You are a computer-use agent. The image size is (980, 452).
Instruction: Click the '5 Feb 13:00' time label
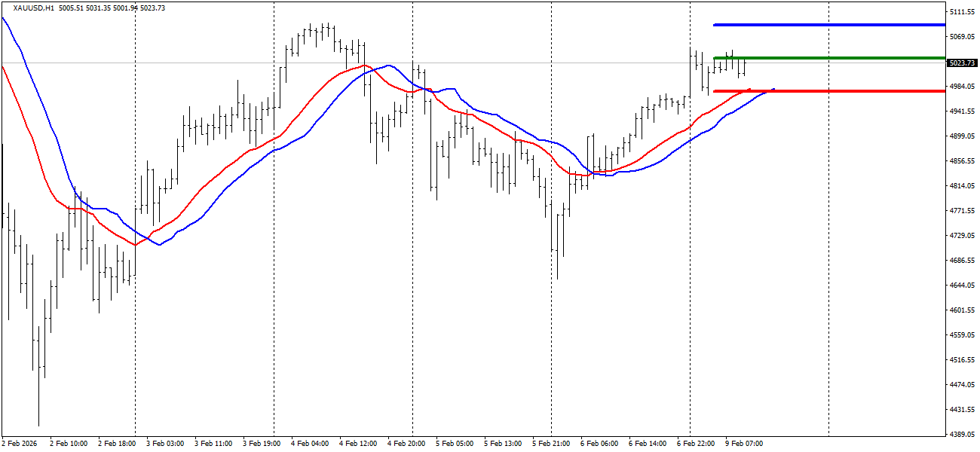click(x=503, y=444)
